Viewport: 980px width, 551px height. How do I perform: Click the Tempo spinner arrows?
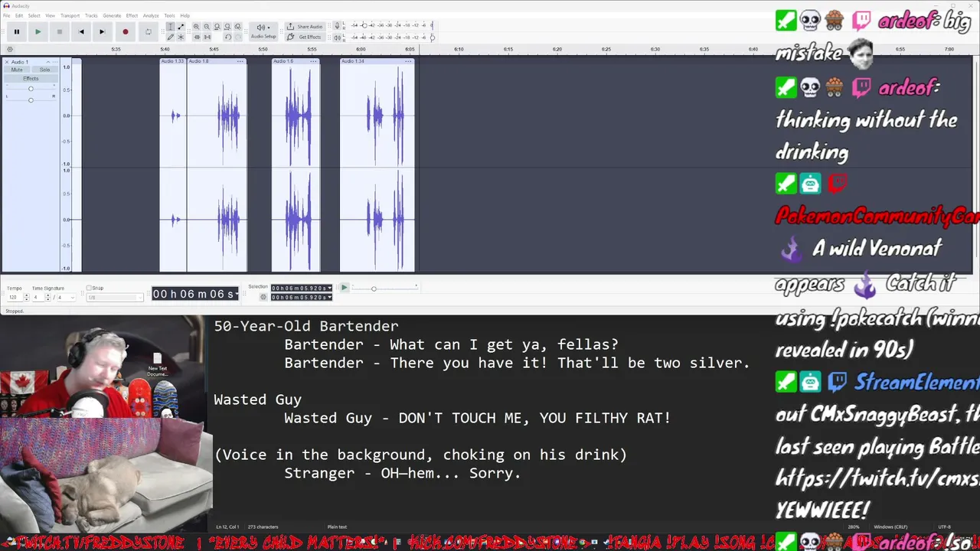(x=27, y=297)
